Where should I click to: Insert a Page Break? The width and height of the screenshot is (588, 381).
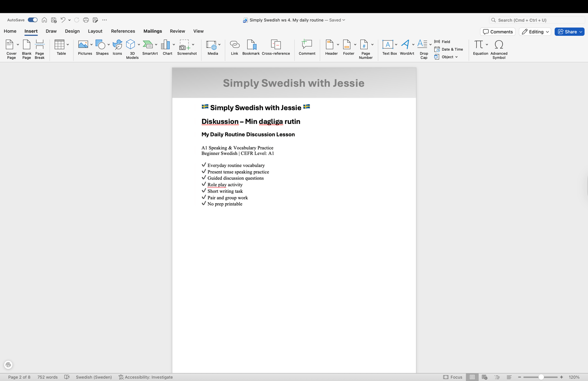(40, 49)
